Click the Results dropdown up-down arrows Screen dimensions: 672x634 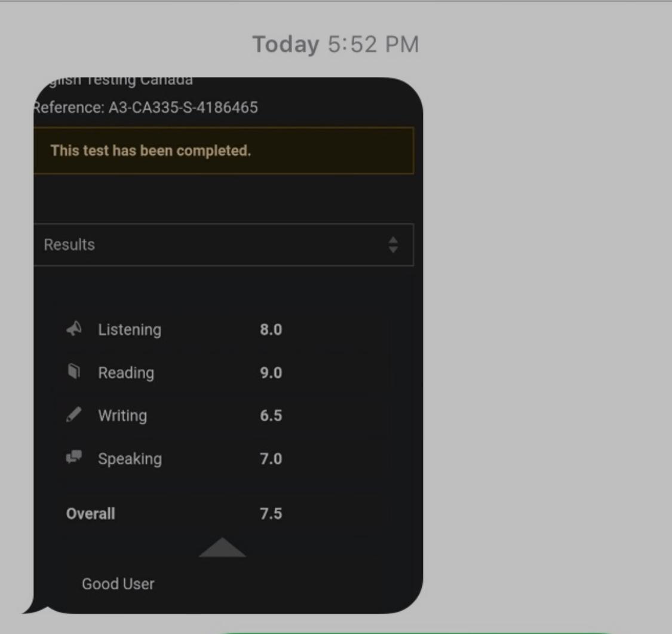coord(393,245)
